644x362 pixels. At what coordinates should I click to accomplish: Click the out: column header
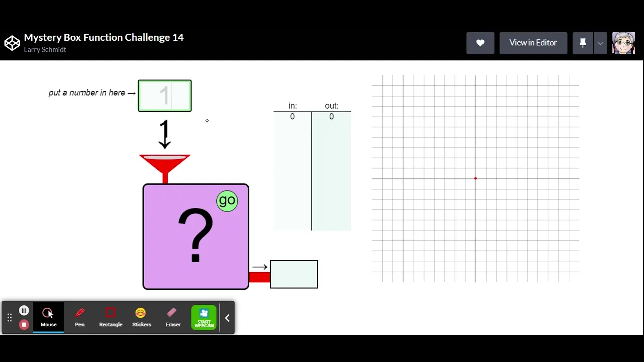tap(331, 106)
